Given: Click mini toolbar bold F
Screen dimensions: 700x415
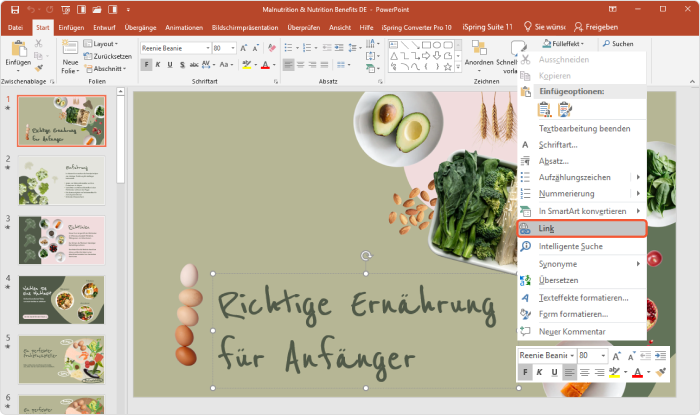Looking at the screenshot, I should point(525,372).
